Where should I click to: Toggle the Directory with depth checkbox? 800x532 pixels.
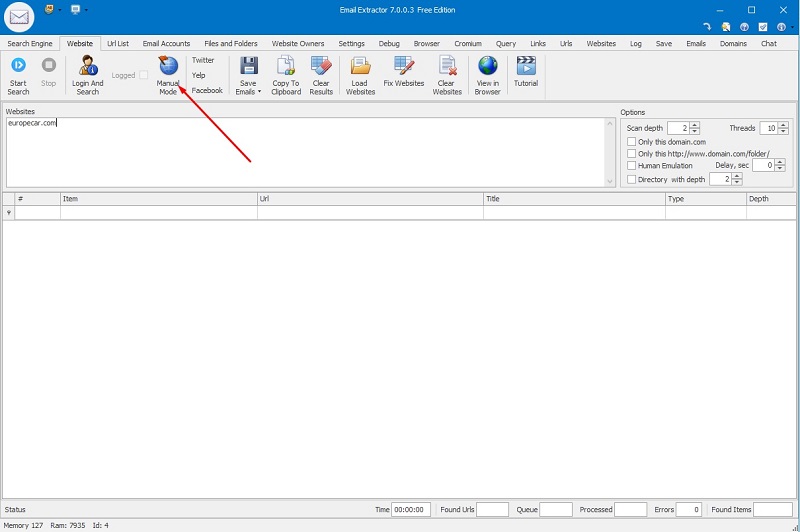pos(632,179)
